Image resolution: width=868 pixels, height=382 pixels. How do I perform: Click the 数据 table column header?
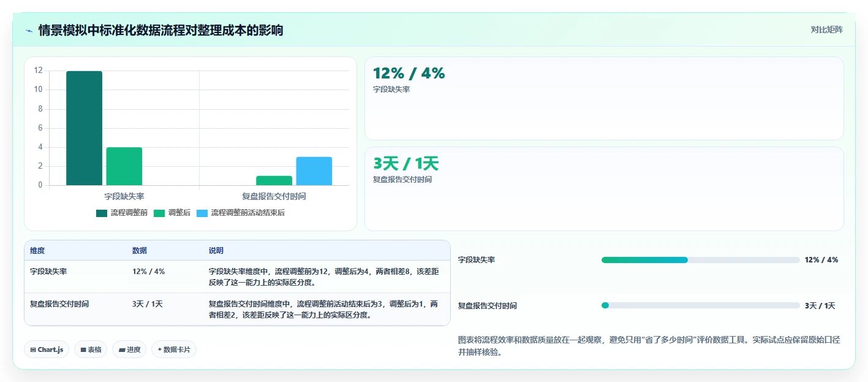coord(140,251)
